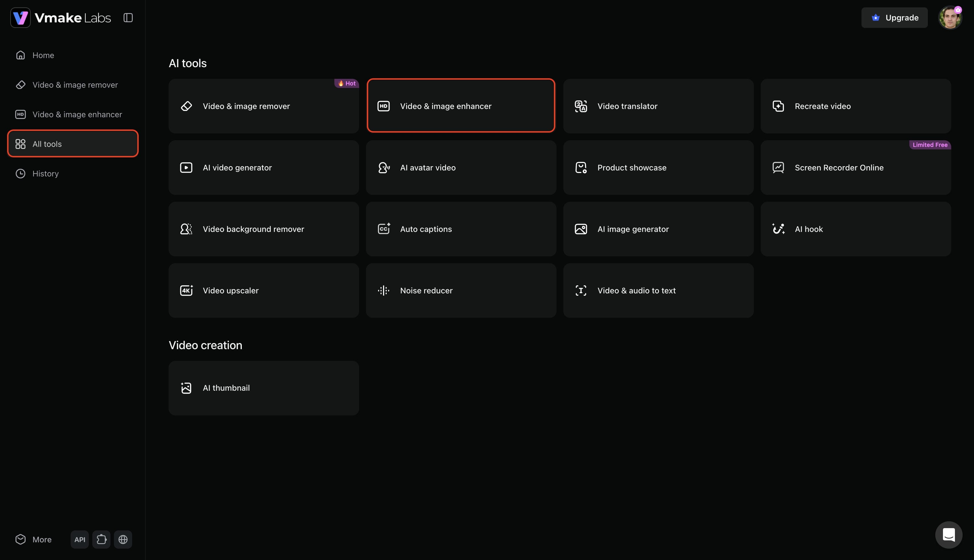Open the AI thumbnail tool card
974x560 pixels.
[x=264, y=388]
